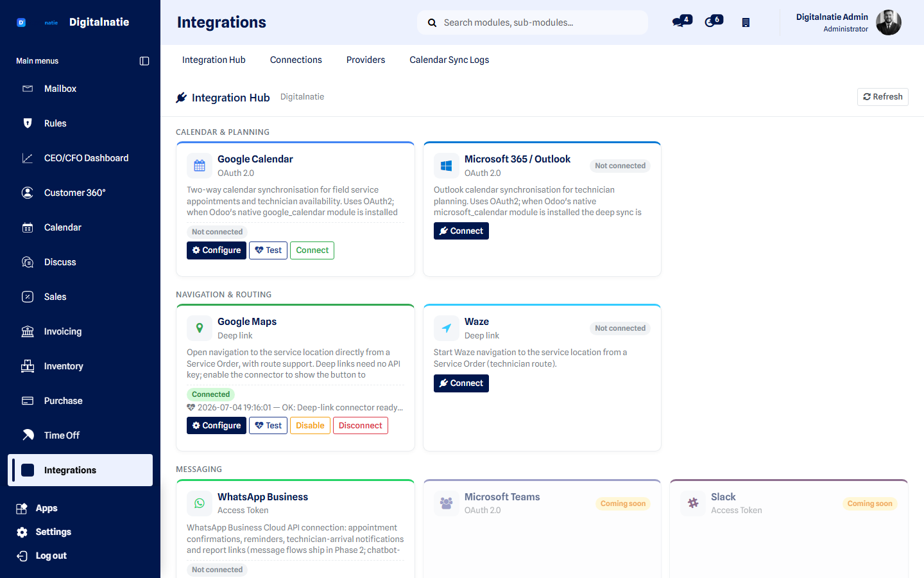The width and height of the screenshot is (924, 578).
Task: Disable the Google Maps connector
Action: (x=310, y=426)
